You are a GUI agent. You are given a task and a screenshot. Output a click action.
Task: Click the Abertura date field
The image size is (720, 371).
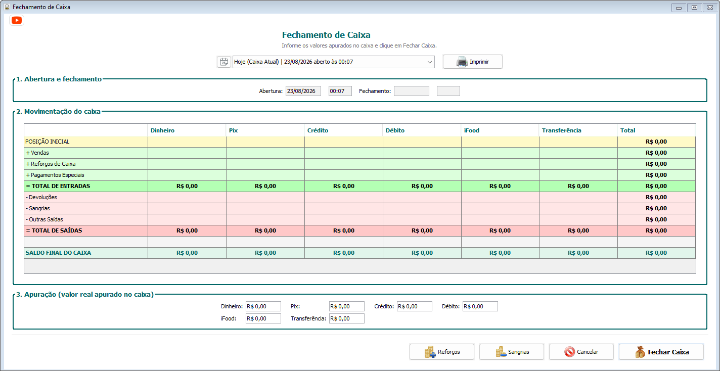(303, 91)
